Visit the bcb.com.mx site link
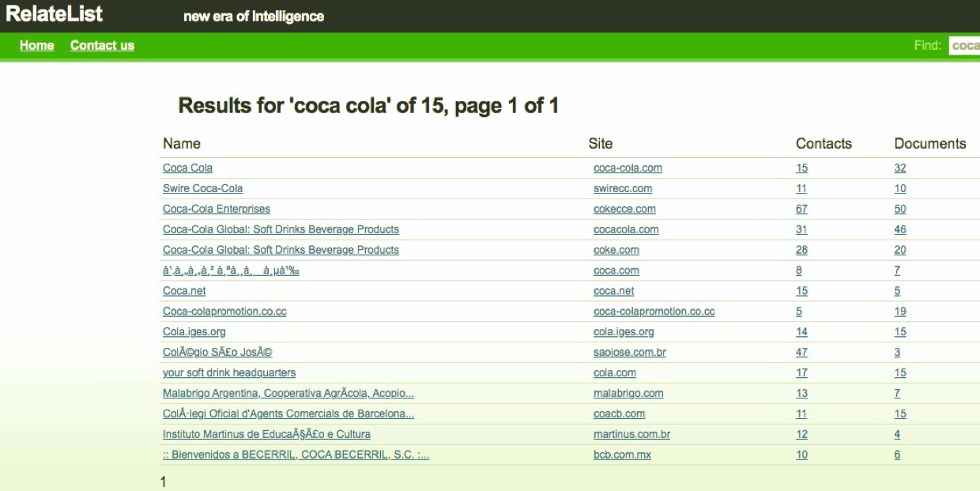980x491 pixels. 622,455
